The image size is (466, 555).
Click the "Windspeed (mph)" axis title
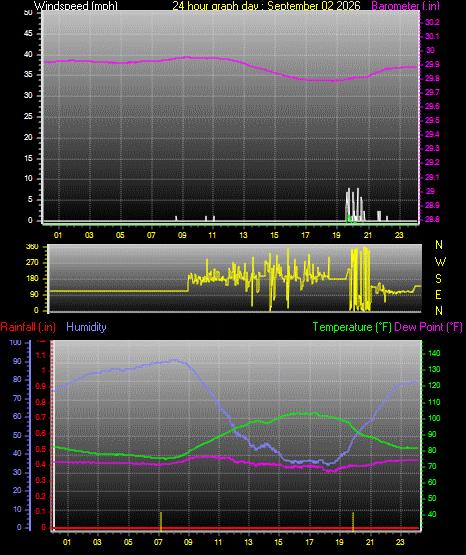point(76,6)
